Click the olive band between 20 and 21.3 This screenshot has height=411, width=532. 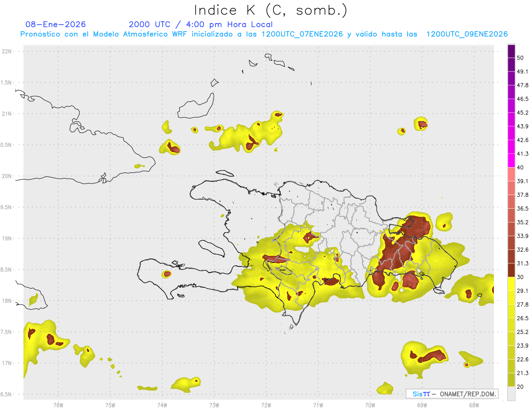[512, 380]
